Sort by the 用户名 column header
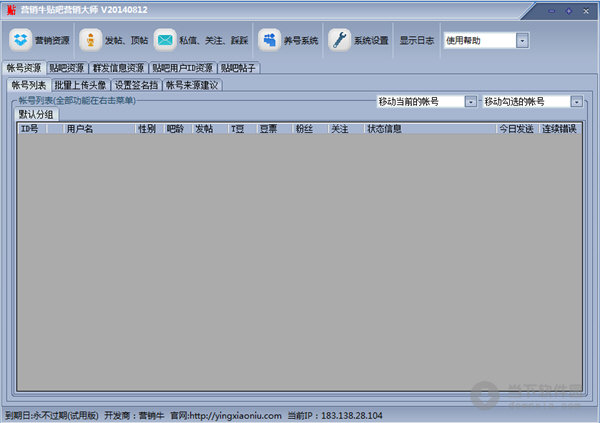This screenshot has height=423, width=600. (x=99, y=129)
